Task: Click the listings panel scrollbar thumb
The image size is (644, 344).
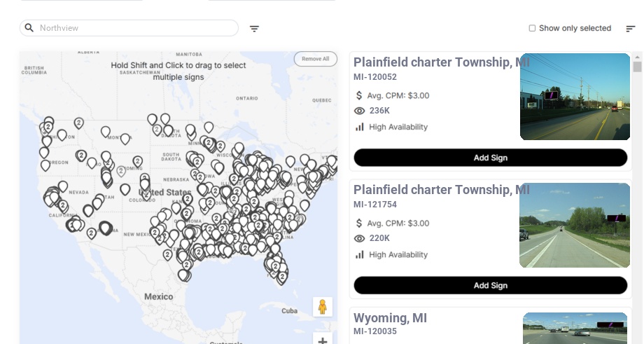Action: click(637, 67)
